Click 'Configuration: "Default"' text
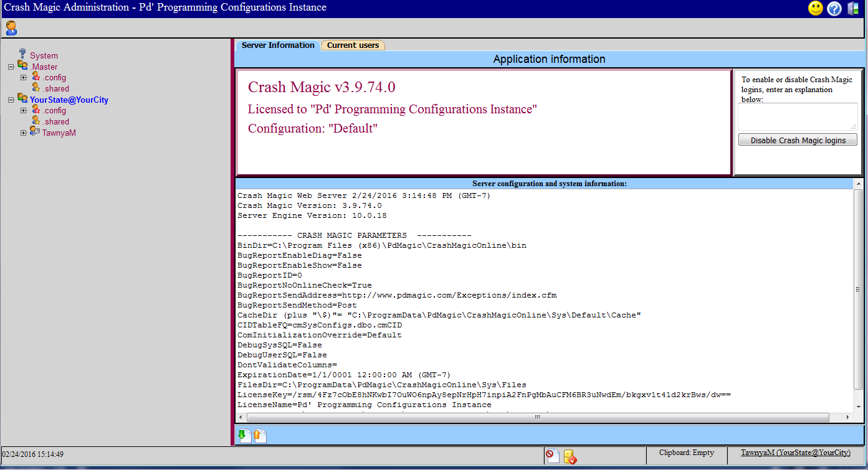The width and height of the screenshot is (868, 470). click(313, 129)
